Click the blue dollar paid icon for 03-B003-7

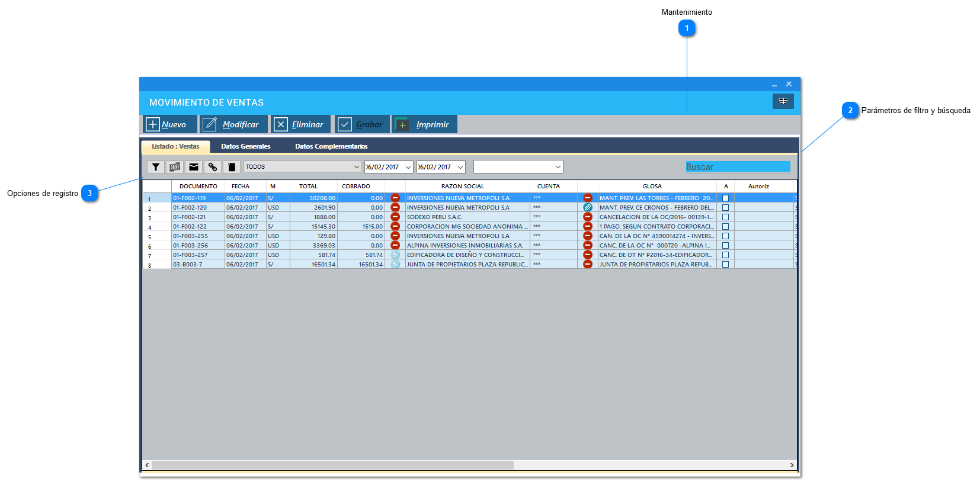395,264
